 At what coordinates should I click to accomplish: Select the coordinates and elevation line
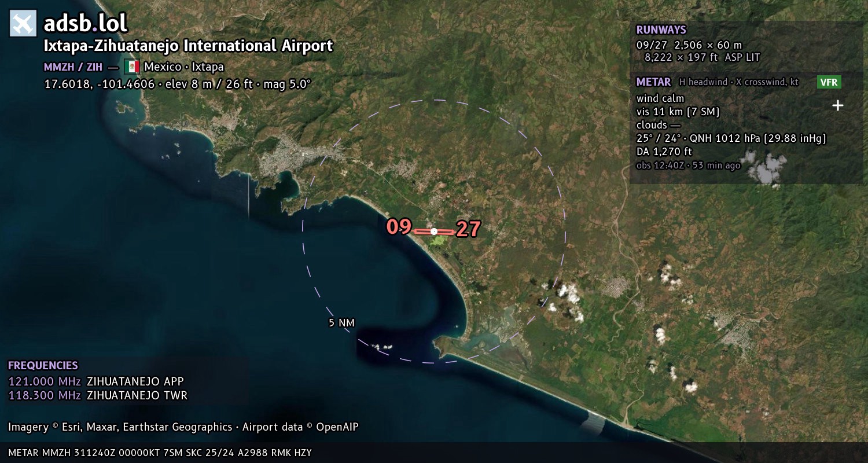(x=178, y=84)
